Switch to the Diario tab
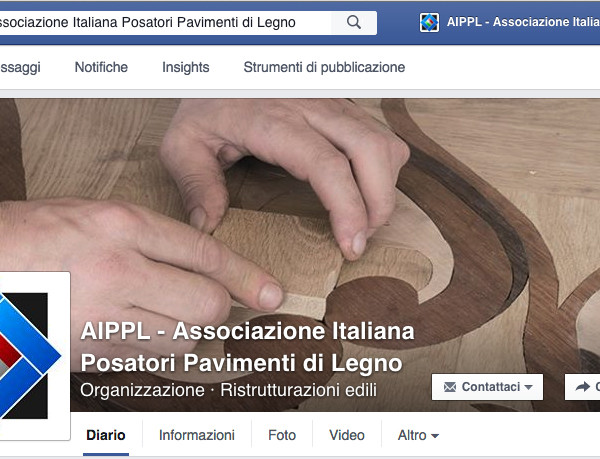The image size is (600, 459). pyautogui.click(x=106, y=435)
